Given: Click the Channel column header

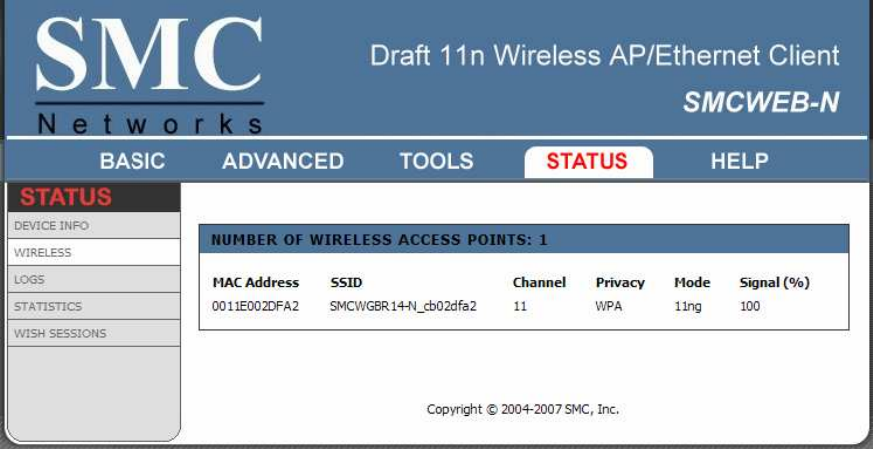Looking at the screenshot, I should click(x=539, y=282).
